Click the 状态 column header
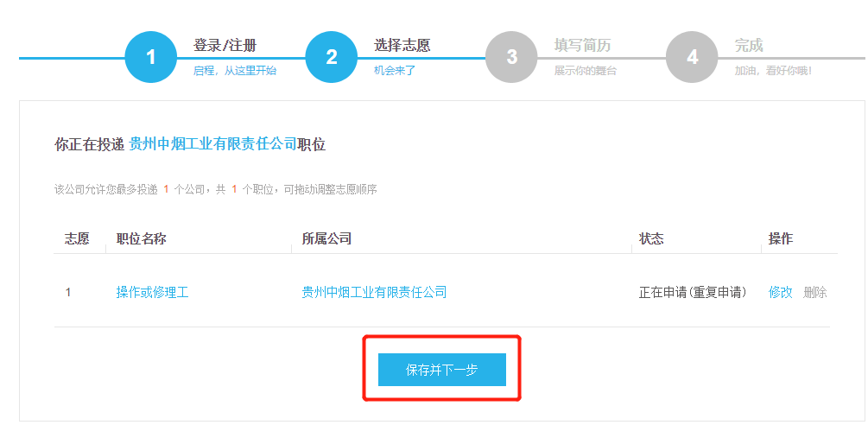Image resolution: width=868 pixels, height=425 pixels. click(x=651, y=238)
